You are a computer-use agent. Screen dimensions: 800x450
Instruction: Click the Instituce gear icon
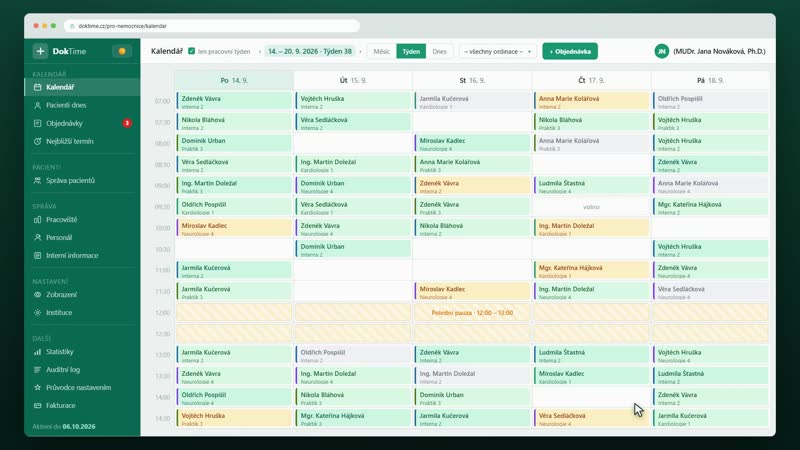click(x=37, y=312)
